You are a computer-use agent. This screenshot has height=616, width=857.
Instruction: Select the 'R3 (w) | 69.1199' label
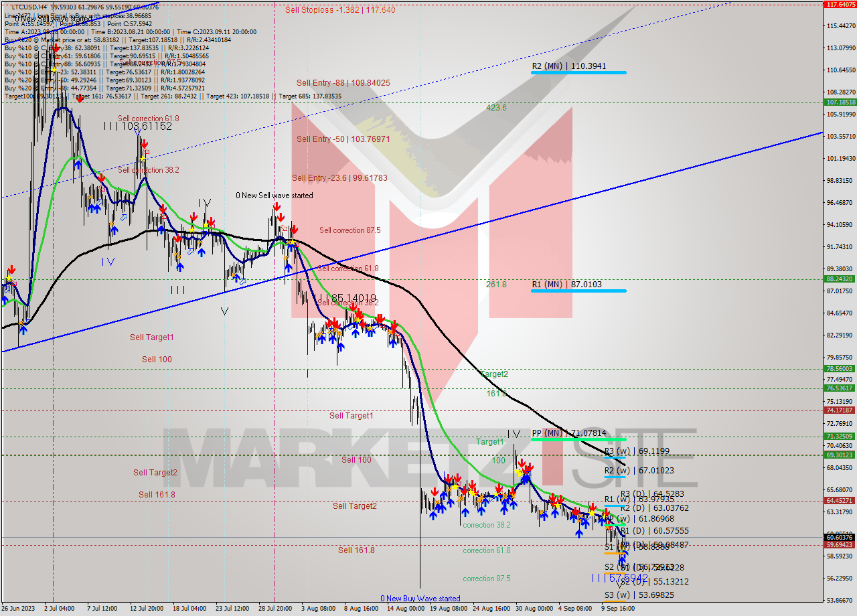[x=637, y=452]
